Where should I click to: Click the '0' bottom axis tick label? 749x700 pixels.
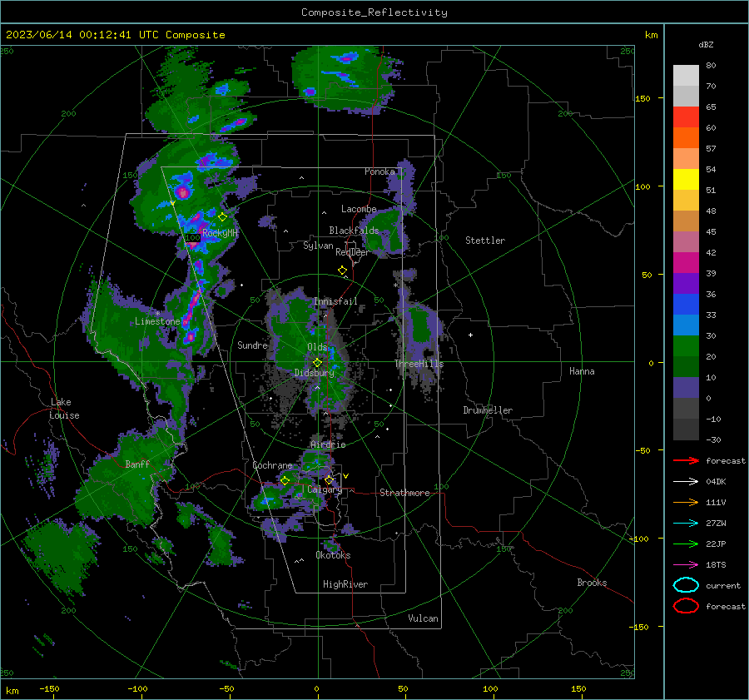click(x=316, y=688)
